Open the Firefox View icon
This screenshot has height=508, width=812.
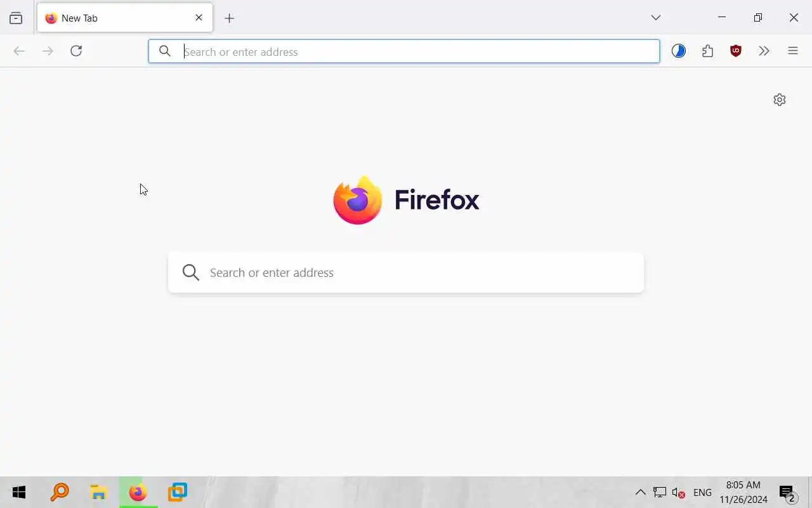16,18
